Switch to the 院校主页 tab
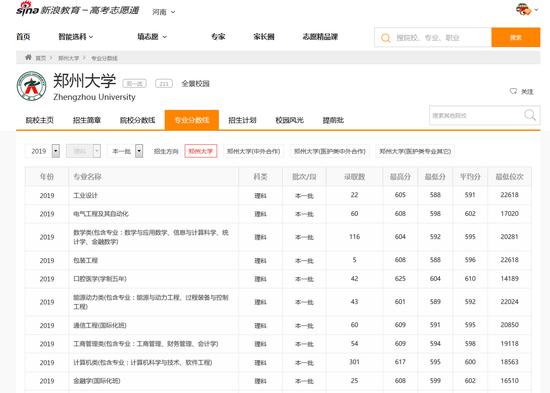Screen dimensions: 550x393 pyautogui.click(x=40, y=120)
